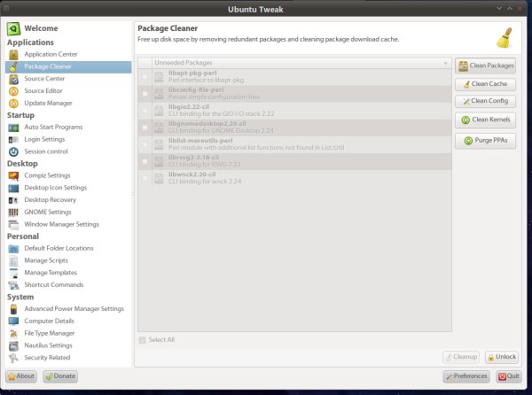
Task: Click the large broom icon in header
Action: click(x=505, y=37)
